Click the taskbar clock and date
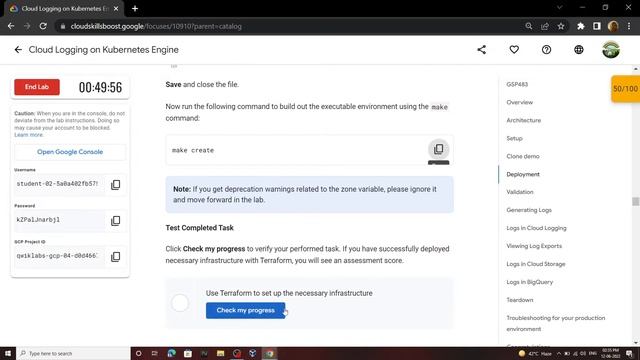640x360 pixels. (x=611, y=353)
